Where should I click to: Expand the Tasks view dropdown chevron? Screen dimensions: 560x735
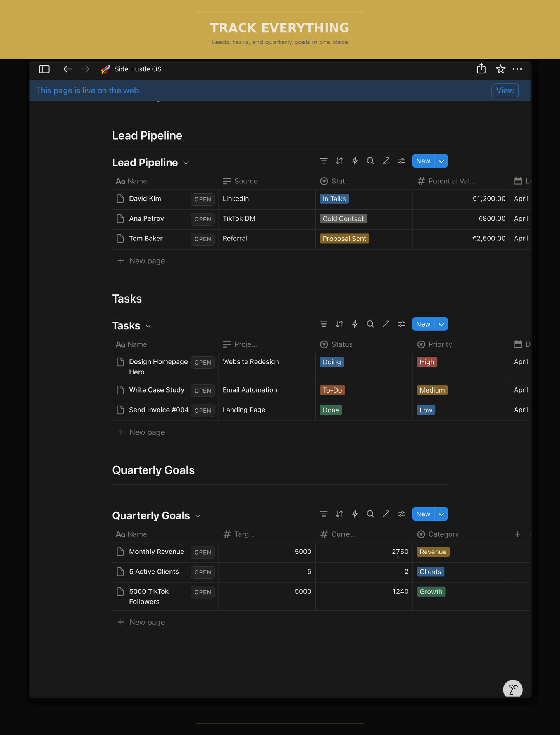[x=148, y=326]
